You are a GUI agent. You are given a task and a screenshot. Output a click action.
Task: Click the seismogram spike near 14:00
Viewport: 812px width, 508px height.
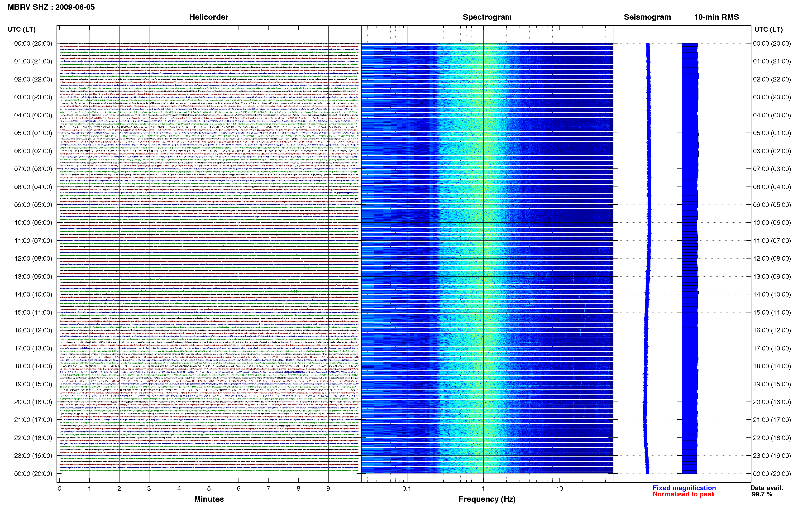[x=647, y=293]
